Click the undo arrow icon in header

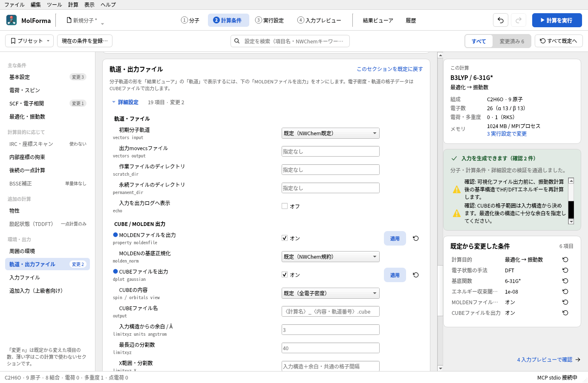501,20
